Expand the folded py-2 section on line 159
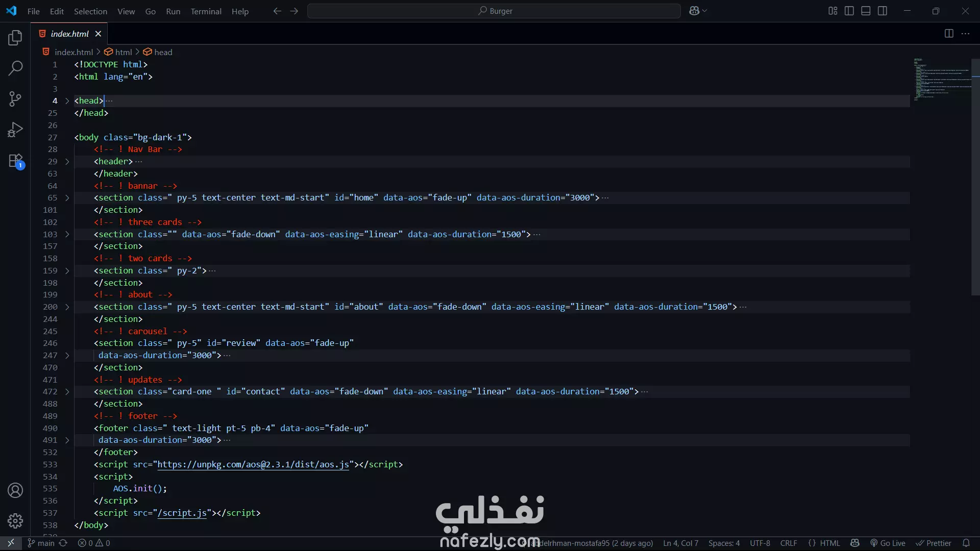Image resolution: width=980 pixels, height=551 pixels. pos(67,271)
